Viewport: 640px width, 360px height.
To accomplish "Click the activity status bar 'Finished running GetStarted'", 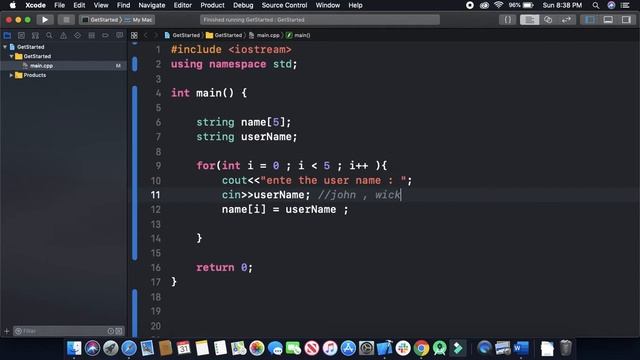I will [320, 20].
